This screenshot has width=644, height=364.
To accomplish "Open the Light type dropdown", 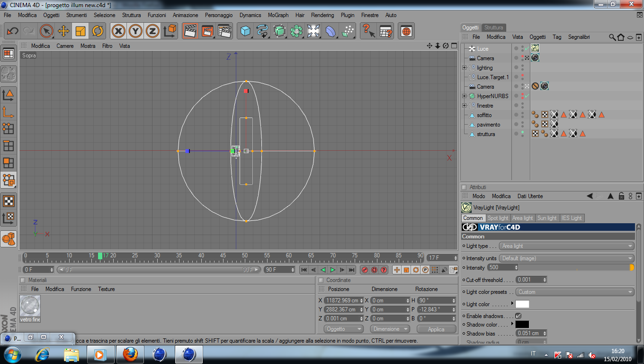I will pos(567,246).
